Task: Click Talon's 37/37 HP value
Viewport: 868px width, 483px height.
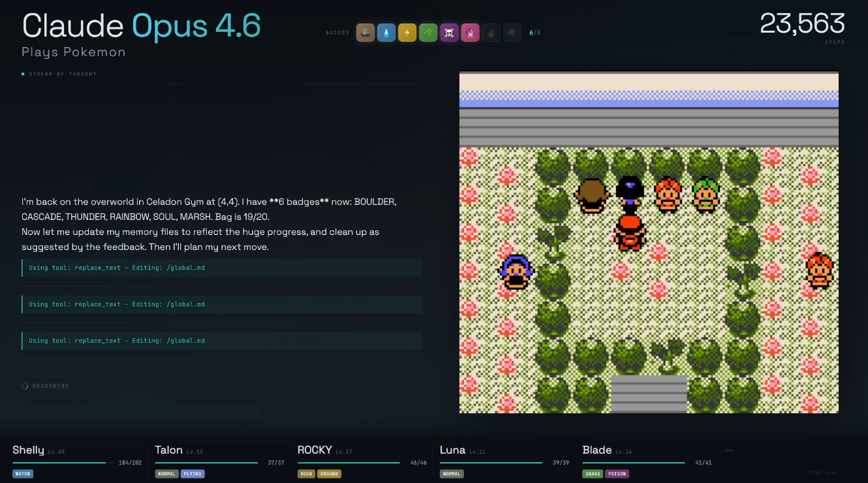Action: click(x=276, y=463)
